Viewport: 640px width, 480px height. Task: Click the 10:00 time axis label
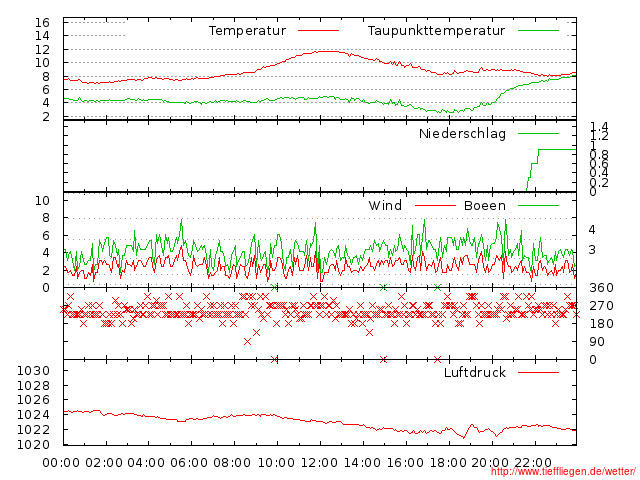tap(276, 463)
